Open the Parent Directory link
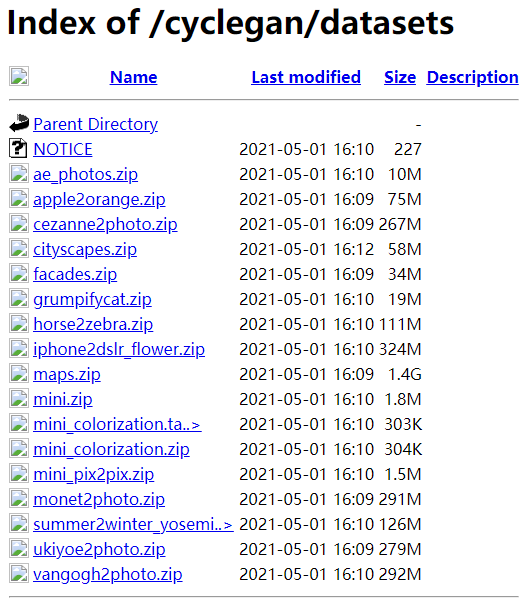 (95, 124)
